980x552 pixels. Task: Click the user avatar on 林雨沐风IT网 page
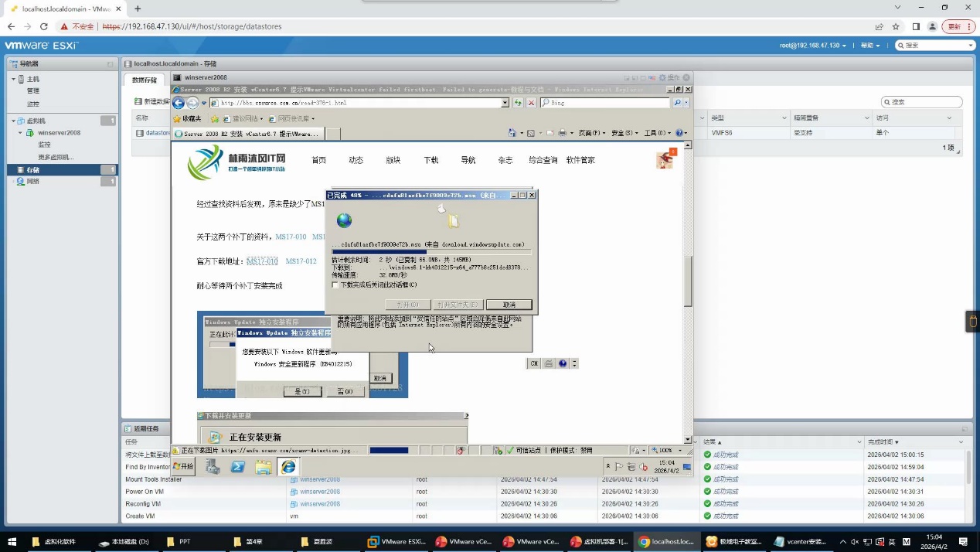pos(665,159)
